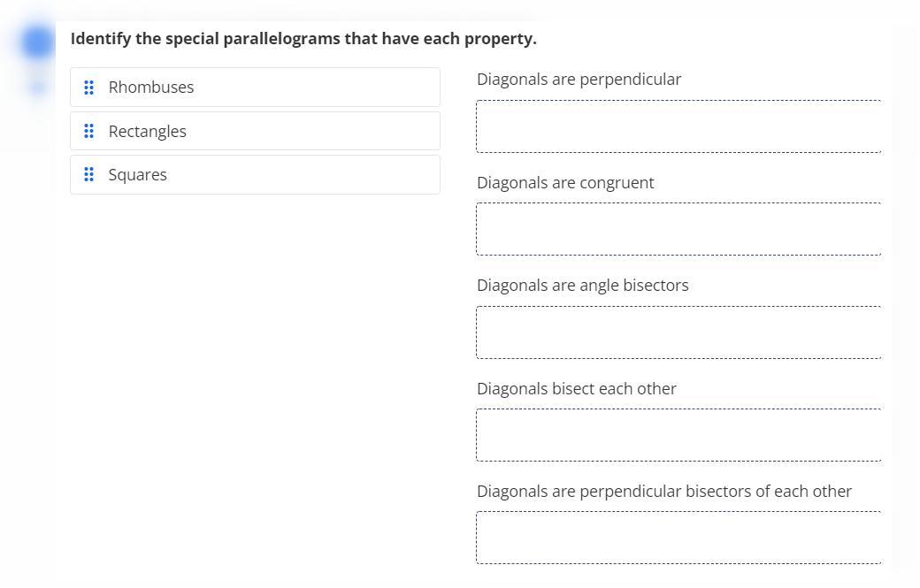
Task: Click the empty area beneath the Squares option
Action: pyautogui.click(x=255, y=354)
